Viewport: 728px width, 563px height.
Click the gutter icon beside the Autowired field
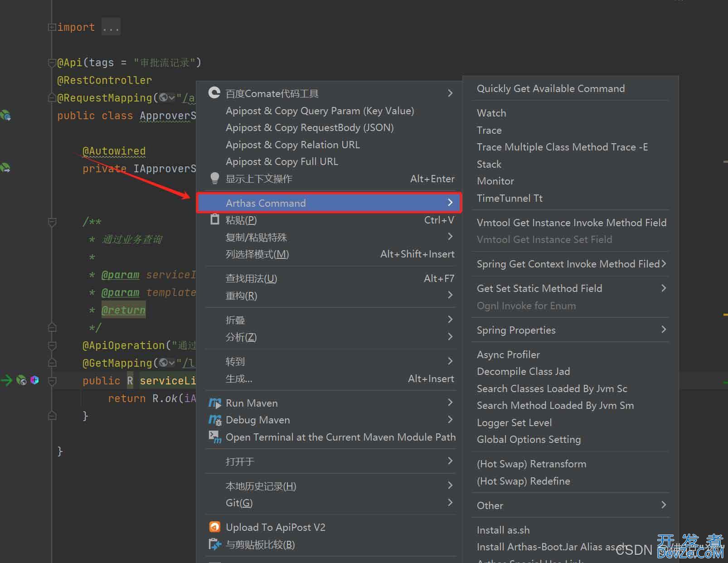5,168
